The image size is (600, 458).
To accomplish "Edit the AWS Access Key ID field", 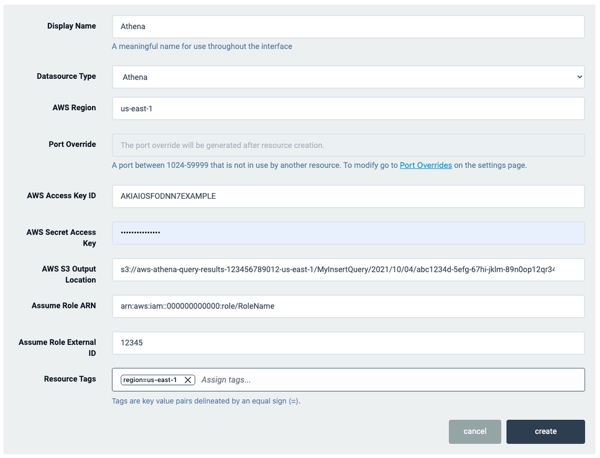I will click(x=348, y=196).
